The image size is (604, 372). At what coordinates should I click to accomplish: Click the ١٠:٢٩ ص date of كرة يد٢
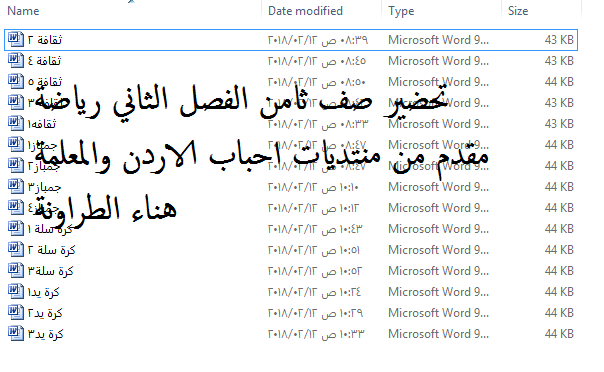[x=315, y=313]
